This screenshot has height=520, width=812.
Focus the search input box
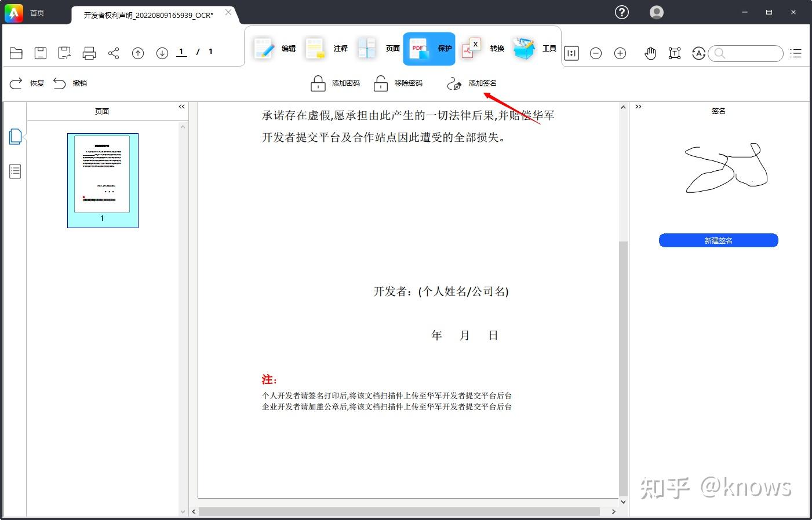click(x=746, y=53)
